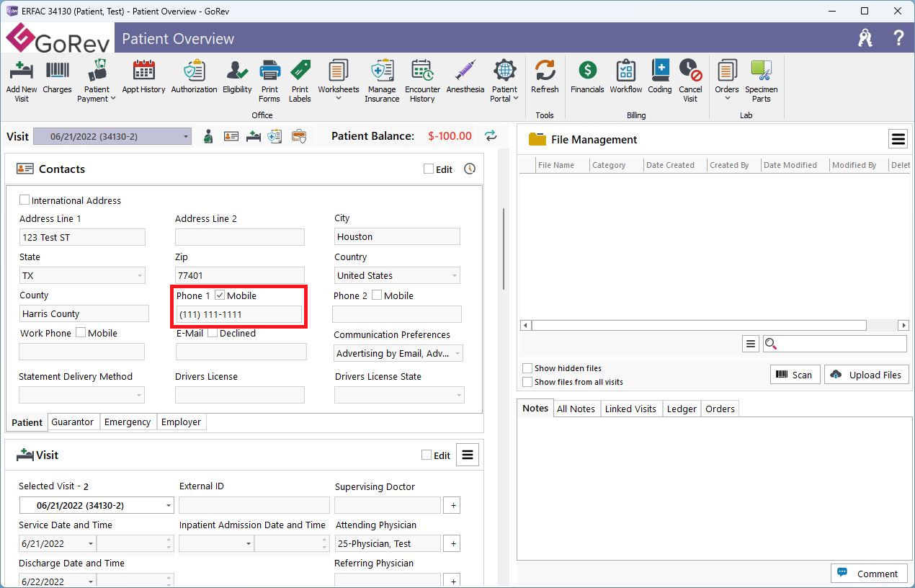Click plus button beside Attending Physician
The height and width of the screenshot is (588, 915).
coord(453,543)
